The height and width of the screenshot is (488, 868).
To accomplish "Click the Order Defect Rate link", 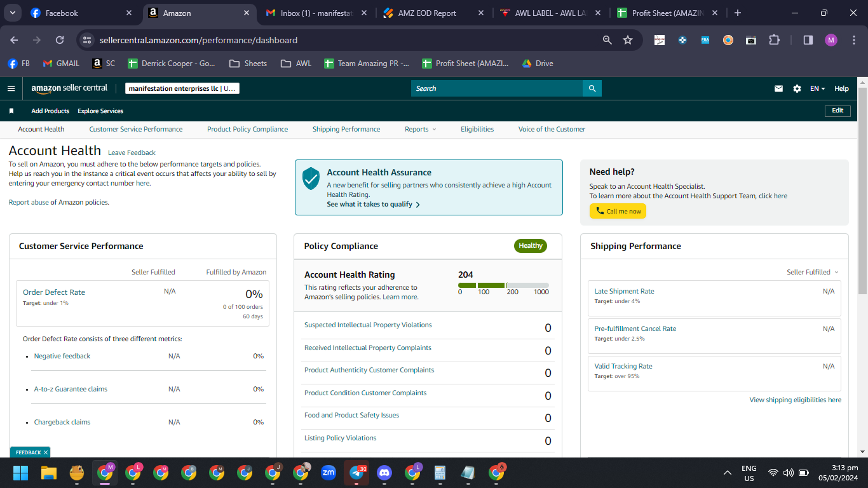I will point(54,292).
